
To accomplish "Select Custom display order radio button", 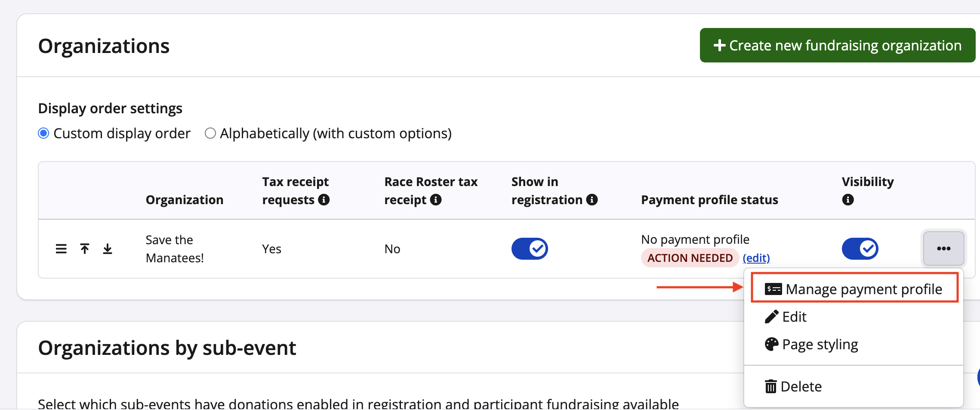I will 43,134.
